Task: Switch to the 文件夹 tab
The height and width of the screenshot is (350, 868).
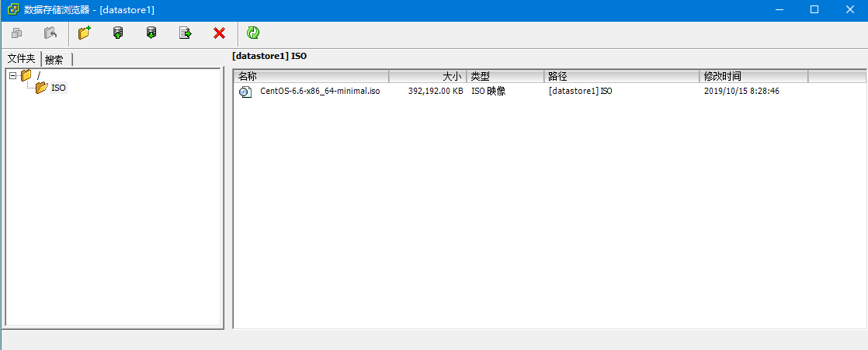Action: tap(22, 59)
